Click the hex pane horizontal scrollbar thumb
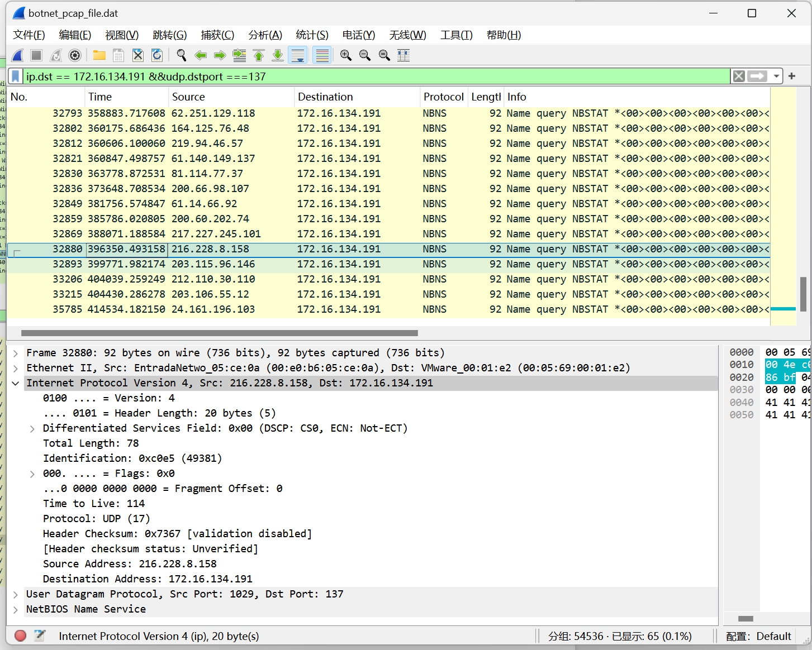 click(x=745, y=618)
